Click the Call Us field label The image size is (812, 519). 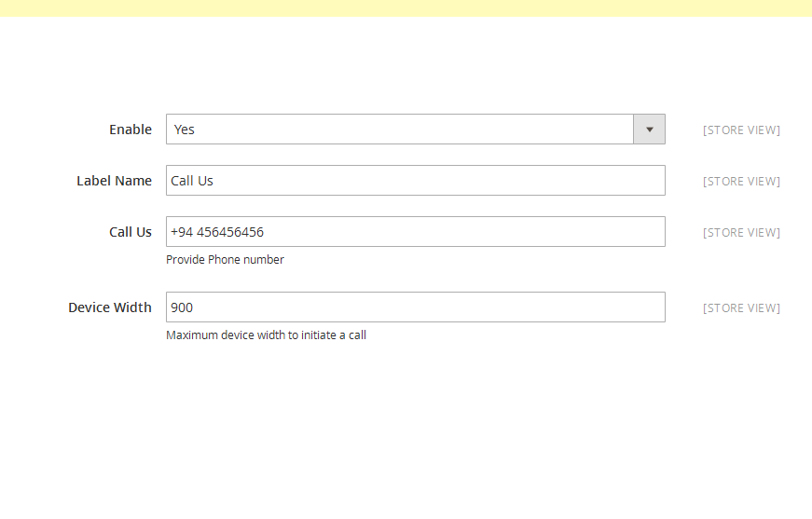tap(131, 232)
